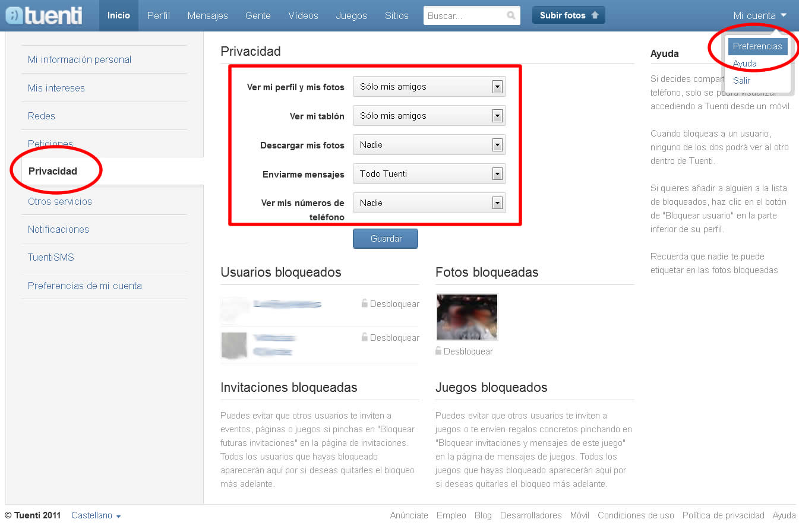This screenshot has height=532, width=799.
Task: Open Peticiones in the sidebar
Action: coord(50,144)
